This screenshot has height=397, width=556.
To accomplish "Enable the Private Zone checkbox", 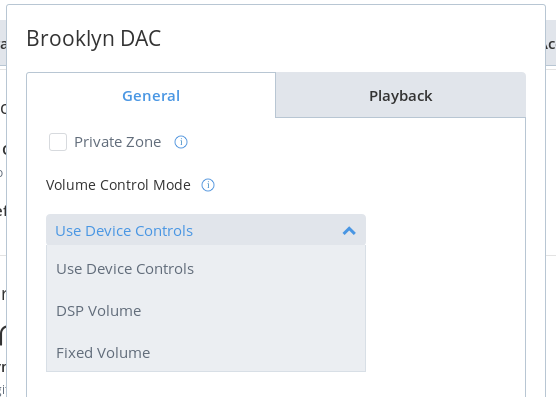I will tap(58, 142).
